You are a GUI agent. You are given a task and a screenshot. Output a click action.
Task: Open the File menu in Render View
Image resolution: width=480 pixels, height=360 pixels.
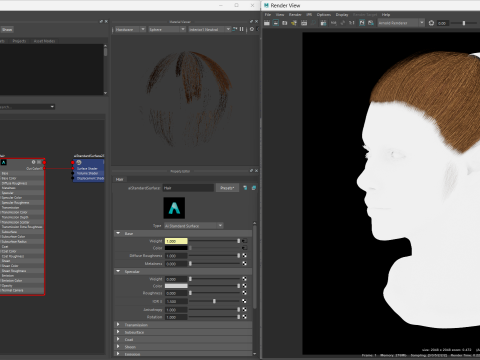click(x=268, y=15)
